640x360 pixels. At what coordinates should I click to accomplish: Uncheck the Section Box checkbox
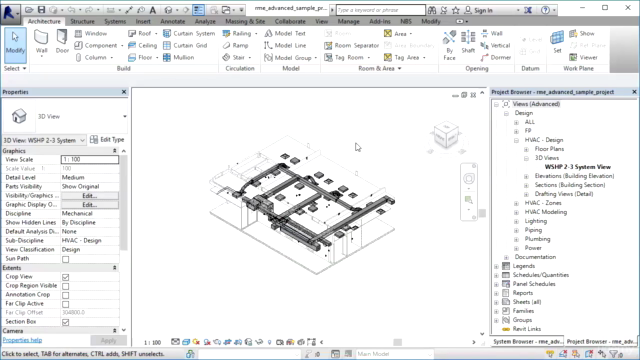pos(65,322)
